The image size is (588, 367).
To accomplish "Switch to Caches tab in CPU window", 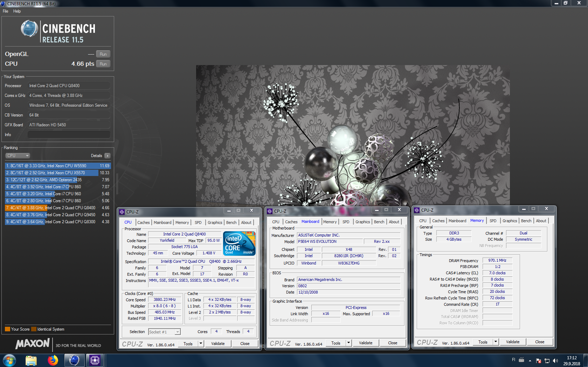I will coord(143,223).
